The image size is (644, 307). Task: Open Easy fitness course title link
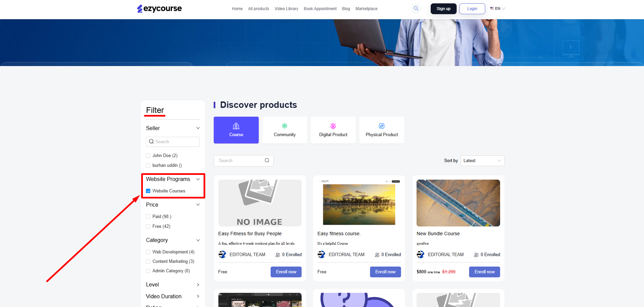(339, 234)
